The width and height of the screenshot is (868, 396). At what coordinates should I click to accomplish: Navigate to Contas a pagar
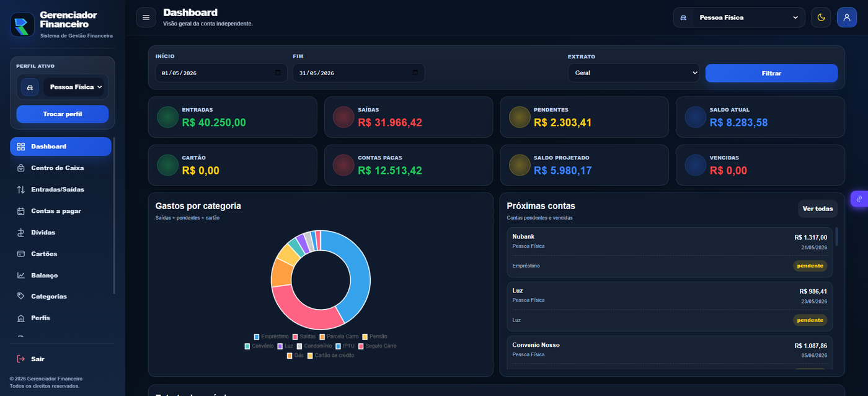point(61,211)
